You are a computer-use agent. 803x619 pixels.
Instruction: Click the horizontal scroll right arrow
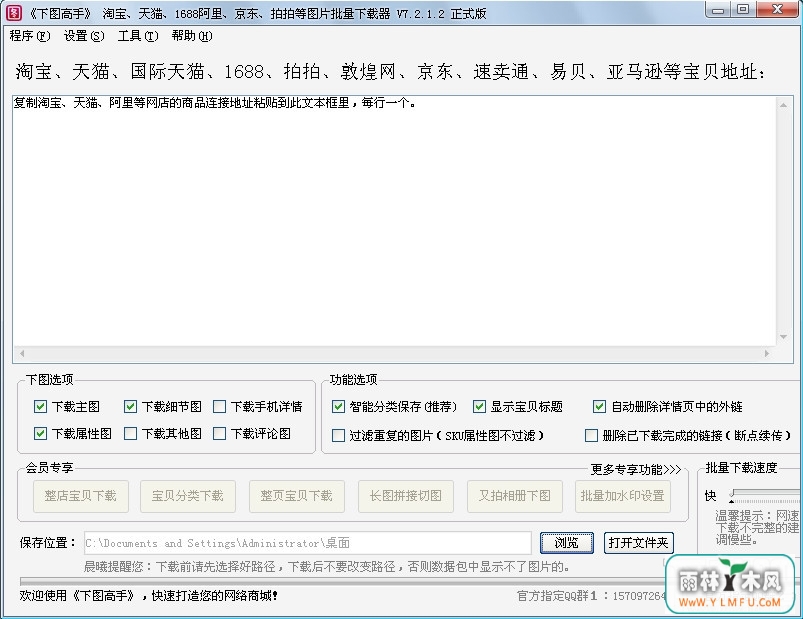click(x=767, y=353)
